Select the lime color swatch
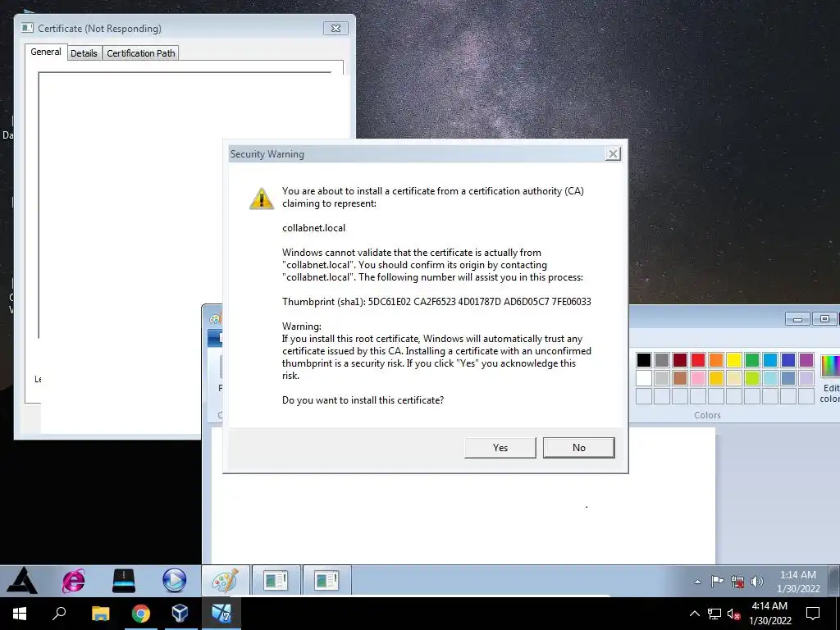This screenshot has height=630, width=840. tap(752, 378)
